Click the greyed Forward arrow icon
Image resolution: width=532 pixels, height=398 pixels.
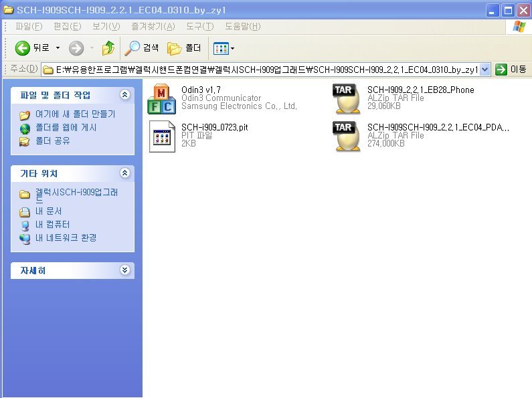pos(76,48)
